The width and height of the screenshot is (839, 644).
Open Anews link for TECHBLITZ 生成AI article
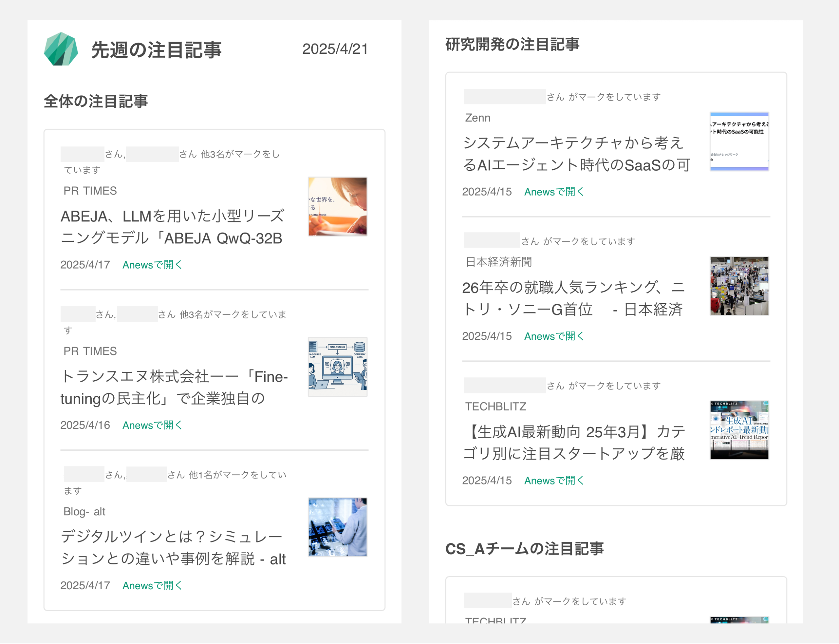point(554,481)
